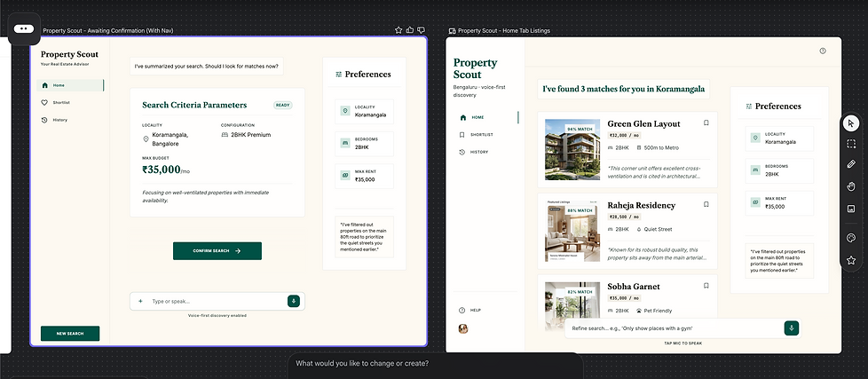Click the max rent money icon in left Preferences
868x379 pixels.
pyautogui.click(x=345, y=176)
